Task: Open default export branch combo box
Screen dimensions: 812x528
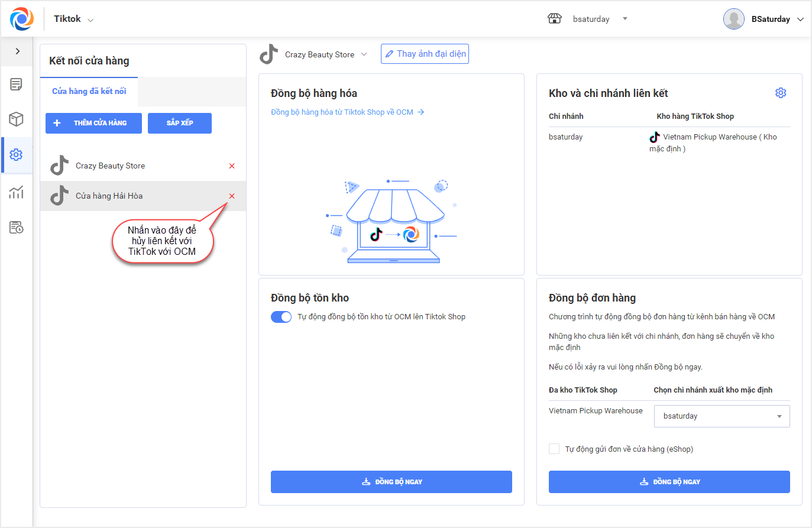Action: point(722,416)
